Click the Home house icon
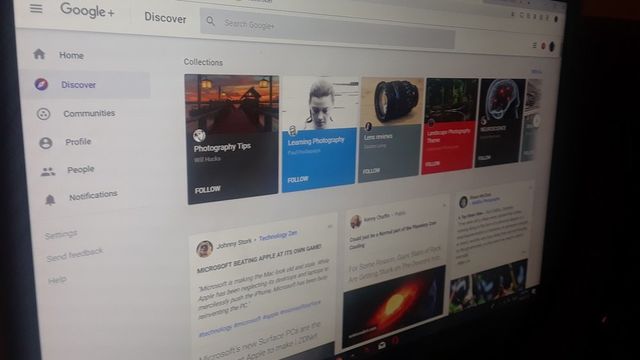The image size is (640, 360). [39, 54]
